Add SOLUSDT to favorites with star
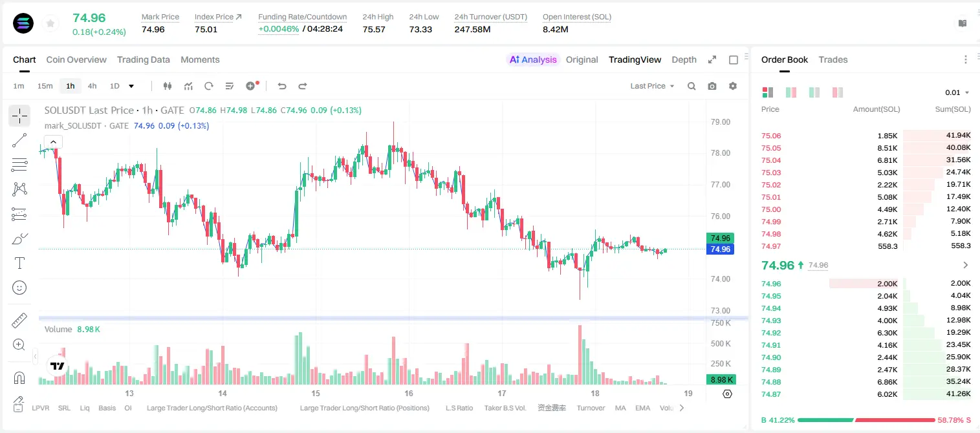 tap(50, 23)
